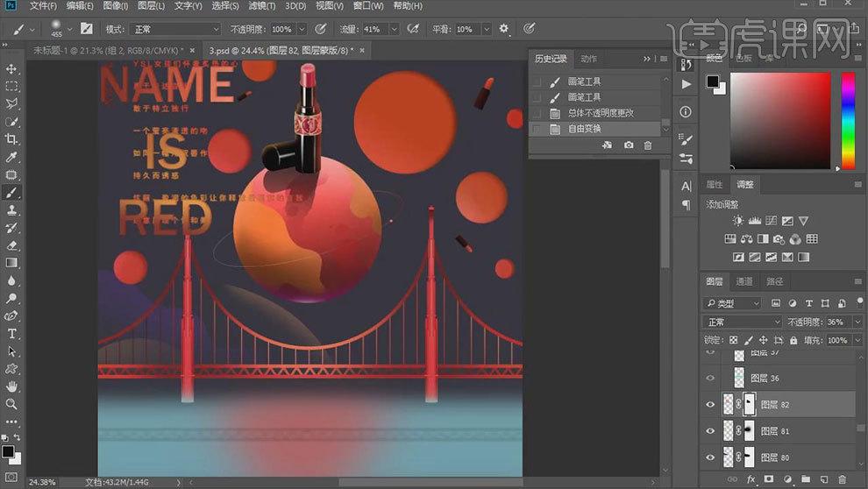The width and height of the screenshot is (868, 489).
Task: Toggle Quick Mask mode
Action: click(11, 478)
